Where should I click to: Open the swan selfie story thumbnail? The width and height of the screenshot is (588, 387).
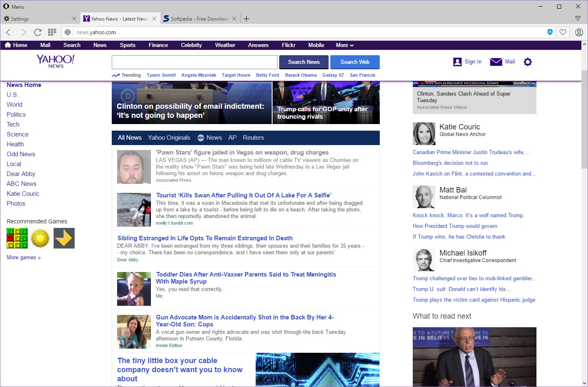[x=134, y=210]
